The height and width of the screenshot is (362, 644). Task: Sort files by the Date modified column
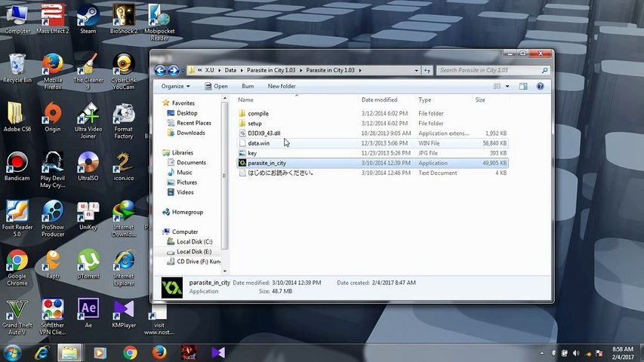point(379,100)
